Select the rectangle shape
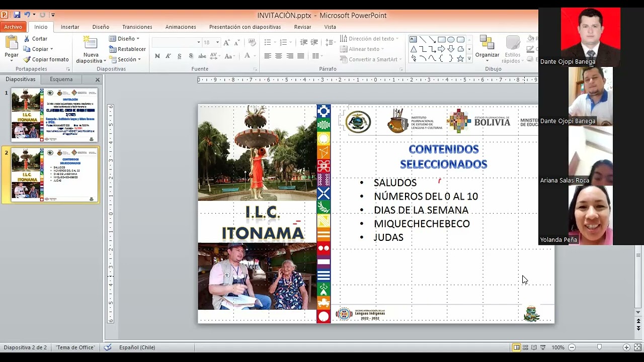644x362 pixels. click(442, 40)
